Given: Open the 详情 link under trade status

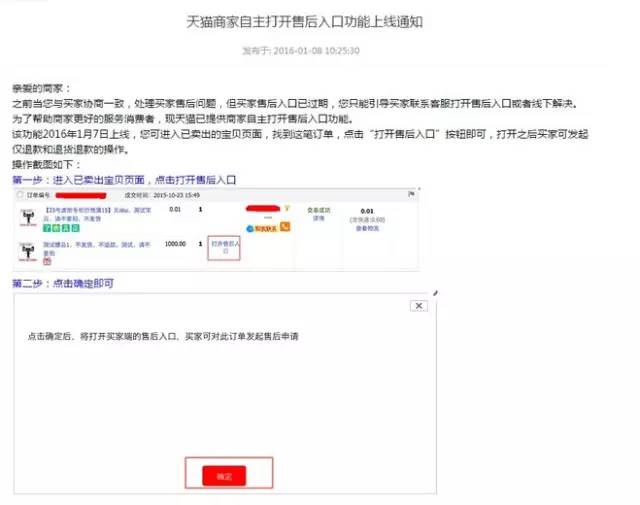Looking at the screenshot, I should tap(318, 218).
